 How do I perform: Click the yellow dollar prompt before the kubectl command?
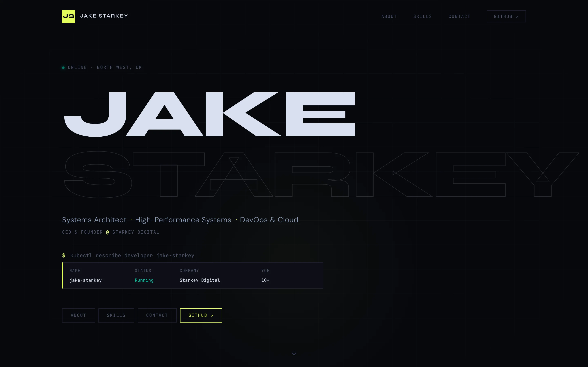pos(64,255)
